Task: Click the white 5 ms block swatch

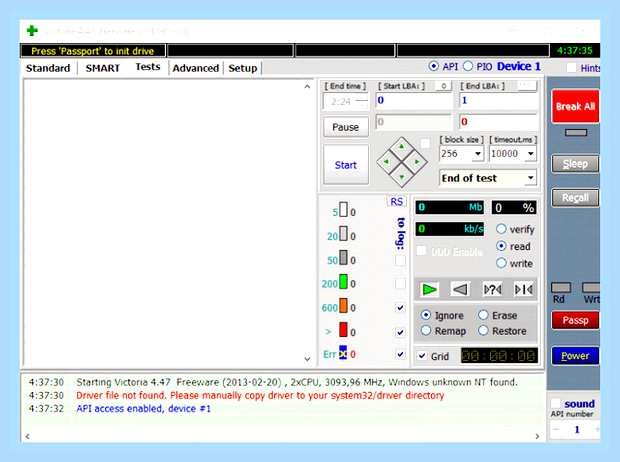Action: click(343, 210)
